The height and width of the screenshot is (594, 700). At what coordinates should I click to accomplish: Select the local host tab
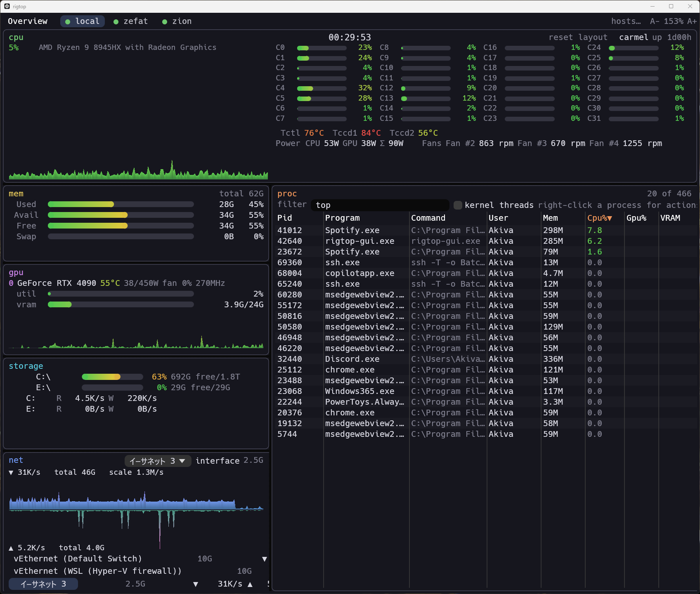point(83,21)
